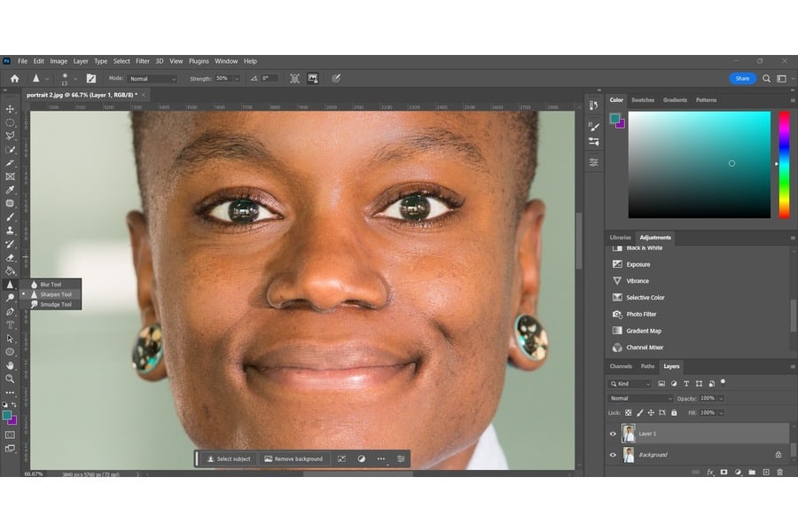Viewport: 798px width, 532px height.
Task: Add a layer style with fx icon
Action: (710, 472)
